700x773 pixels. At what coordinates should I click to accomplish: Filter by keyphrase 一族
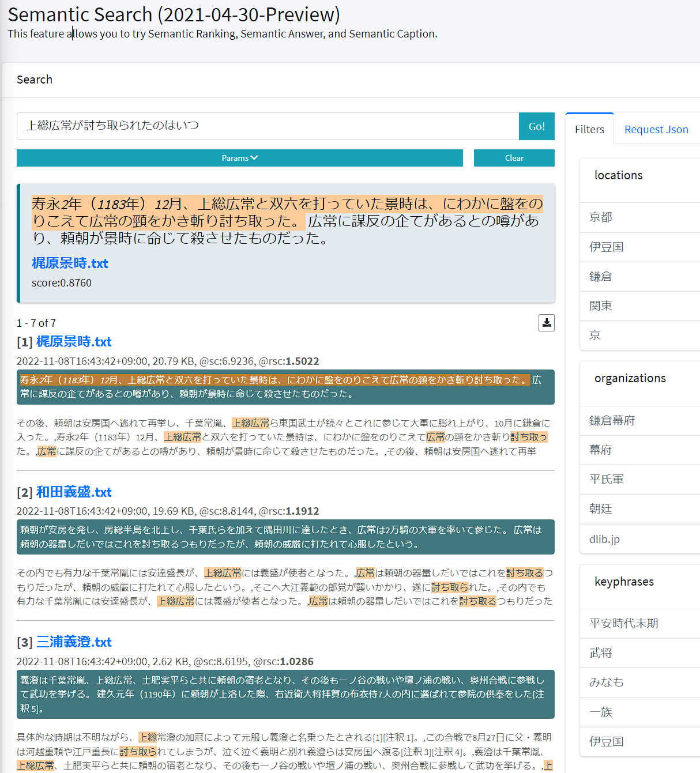point(640,712)
